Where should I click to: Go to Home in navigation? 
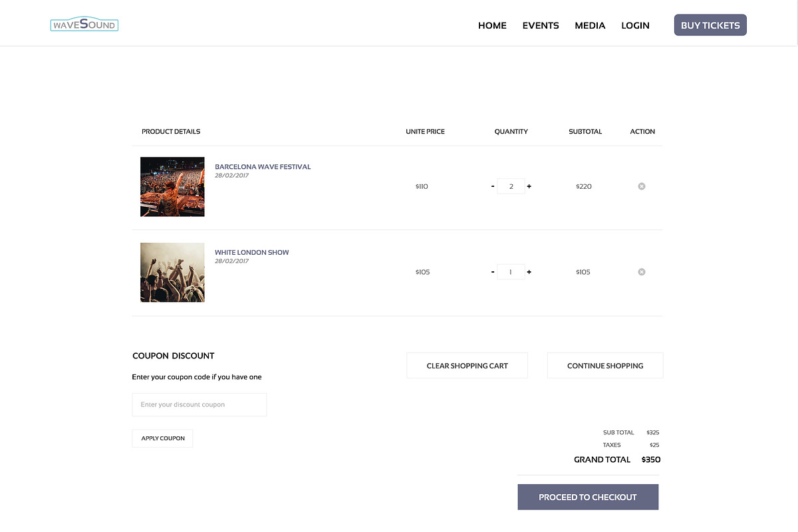[x=492, y=25]
